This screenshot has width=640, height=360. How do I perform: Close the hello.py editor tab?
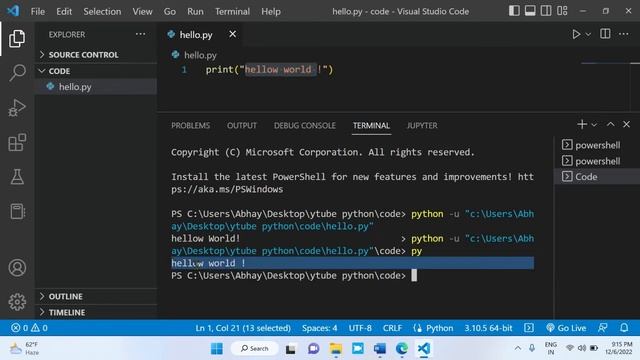tap(232, 34)
